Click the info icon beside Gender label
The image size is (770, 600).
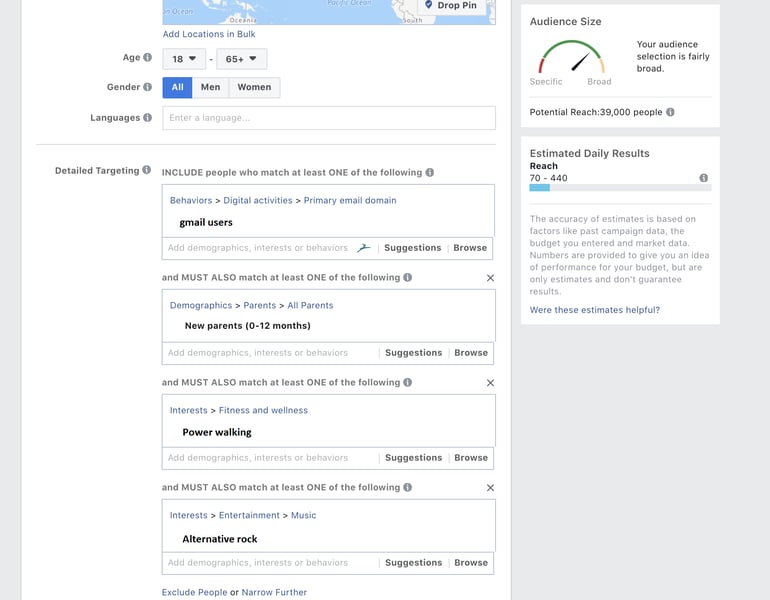pos(148,88)
